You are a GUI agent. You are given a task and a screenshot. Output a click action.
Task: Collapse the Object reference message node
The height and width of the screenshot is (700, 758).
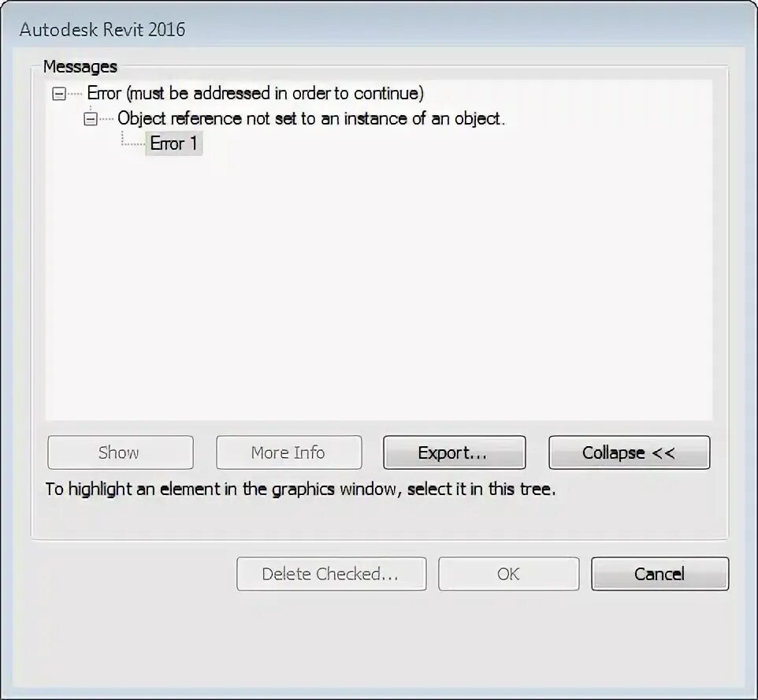[x=91, y=118]
